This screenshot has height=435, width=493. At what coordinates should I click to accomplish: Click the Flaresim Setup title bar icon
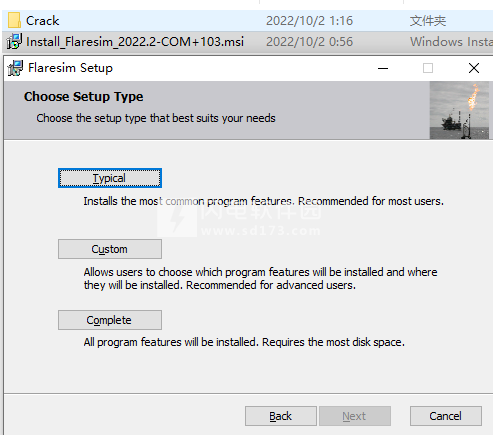[15, 68]
